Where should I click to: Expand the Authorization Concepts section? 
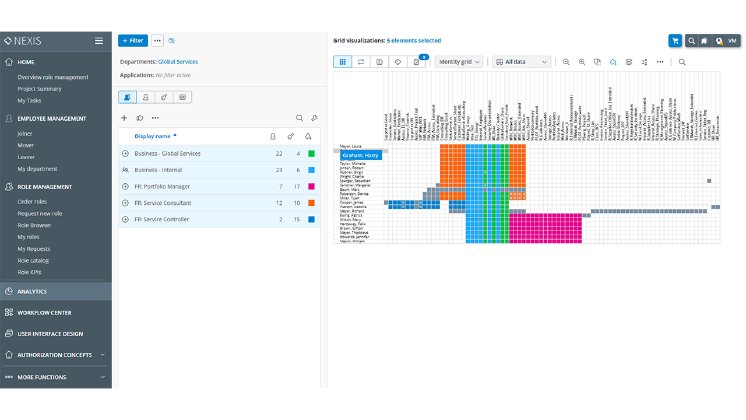(x=102, y=354)
